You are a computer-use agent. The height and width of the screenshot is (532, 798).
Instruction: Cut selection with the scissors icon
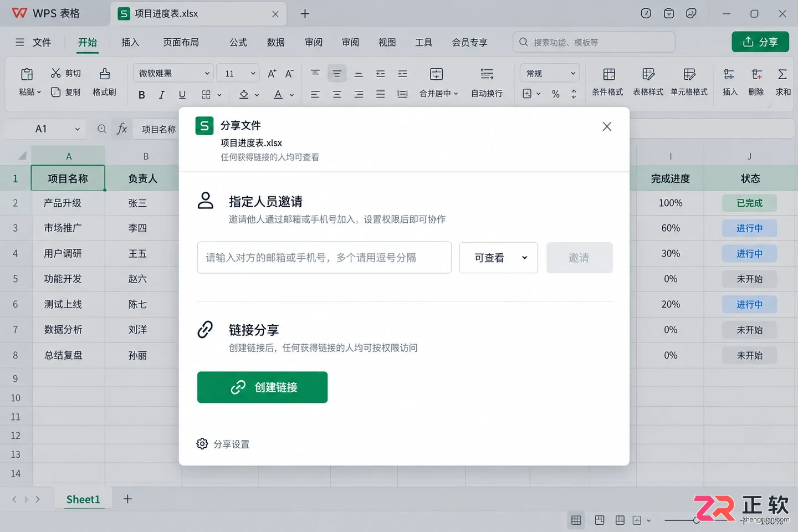(x=55, y=73)
